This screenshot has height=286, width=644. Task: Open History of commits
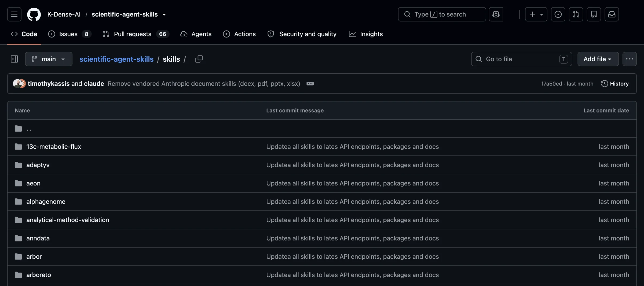click(615, 84)
